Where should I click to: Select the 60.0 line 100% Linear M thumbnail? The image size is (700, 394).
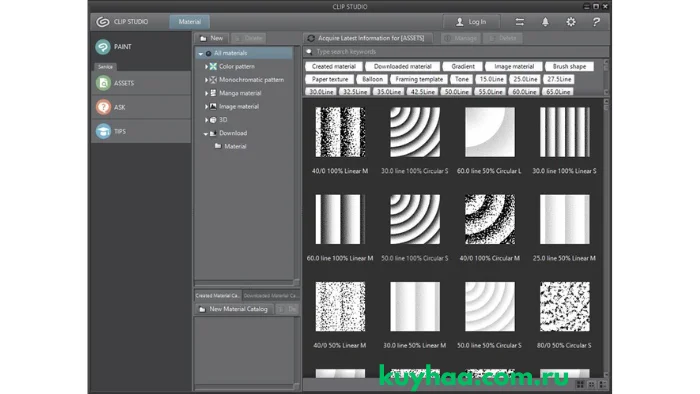coord(340,219)
